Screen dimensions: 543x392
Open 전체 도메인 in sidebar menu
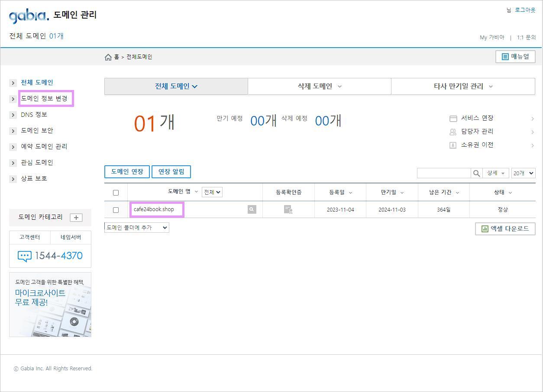tap(37, 82)
